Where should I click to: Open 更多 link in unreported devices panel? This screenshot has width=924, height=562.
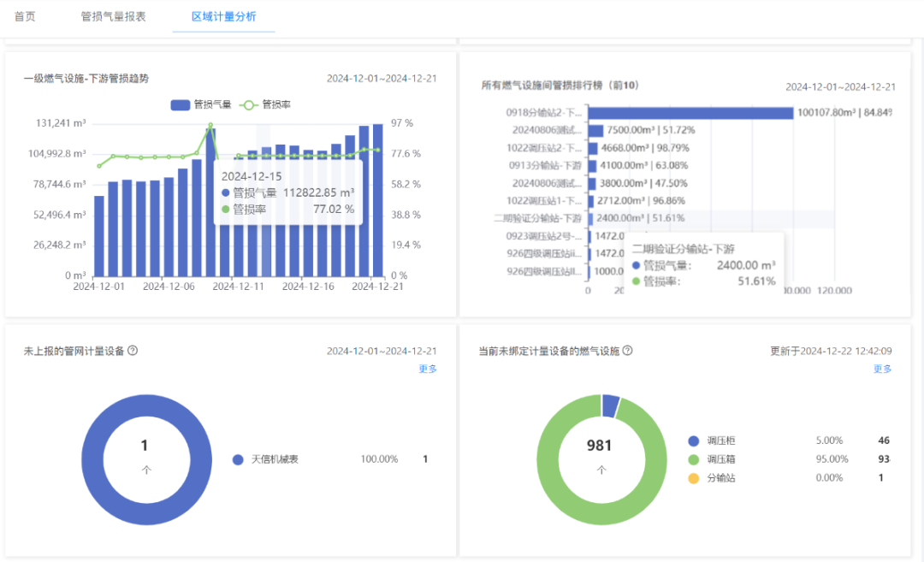tap(428, 369)
